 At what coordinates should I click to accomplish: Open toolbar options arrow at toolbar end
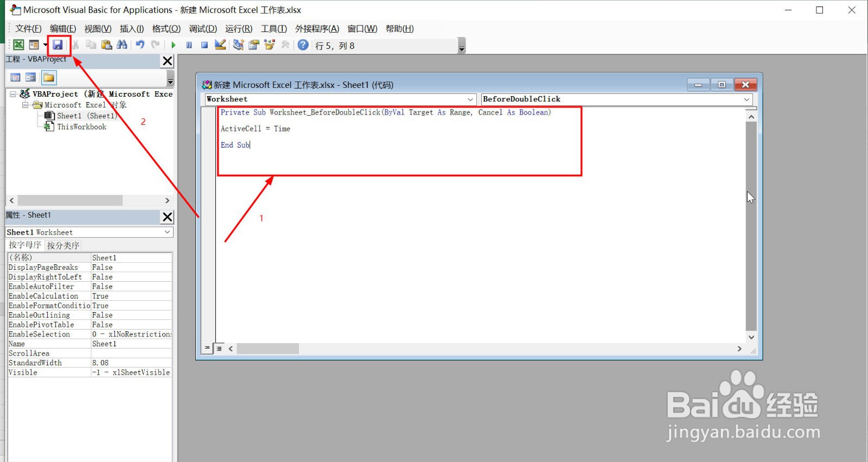[x=462, y=46]
